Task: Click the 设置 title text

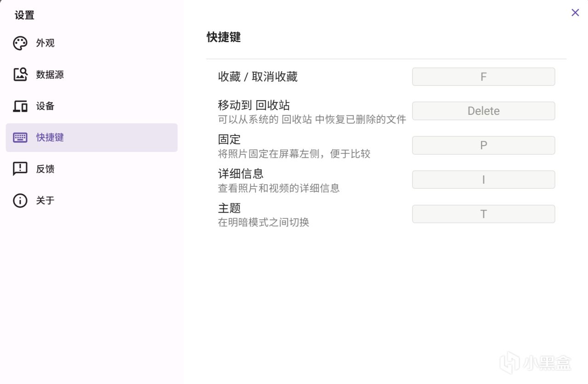Action: point(24,15)
